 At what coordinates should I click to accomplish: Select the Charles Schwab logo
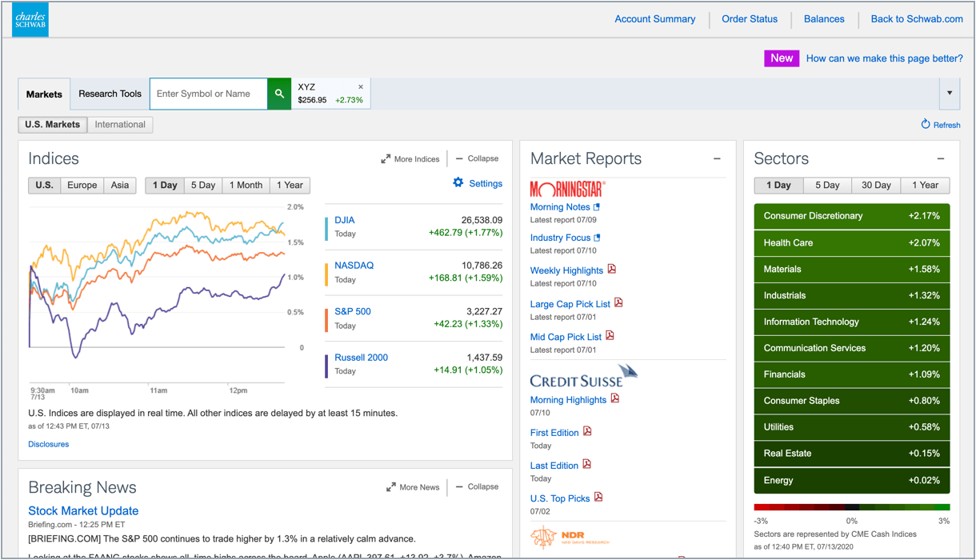[x=30, y=19]
